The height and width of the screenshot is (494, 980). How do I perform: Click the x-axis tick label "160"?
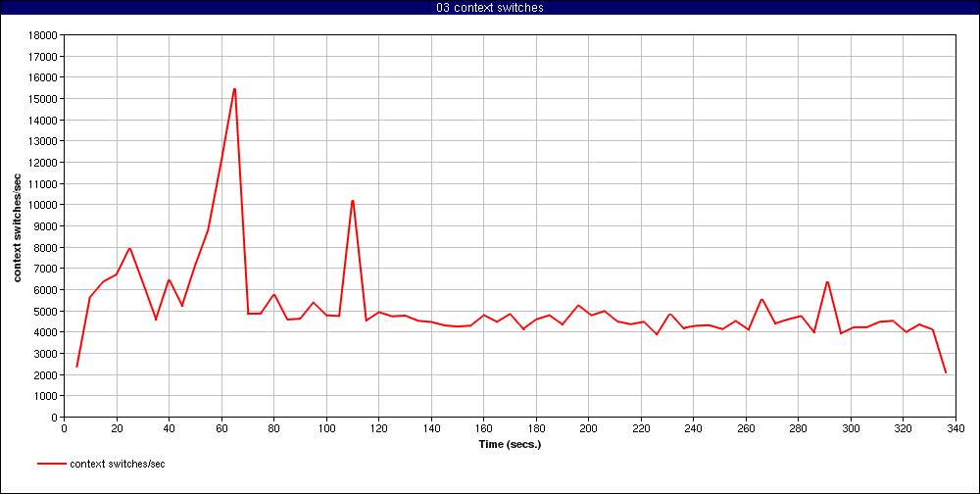click(x=484, y=428)
